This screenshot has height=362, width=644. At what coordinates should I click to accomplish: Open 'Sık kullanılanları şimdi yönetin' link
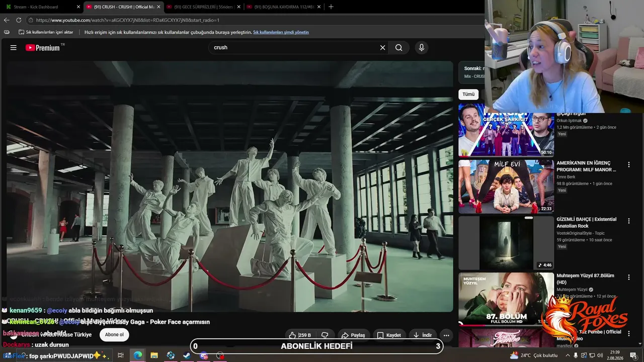[281, 32]
